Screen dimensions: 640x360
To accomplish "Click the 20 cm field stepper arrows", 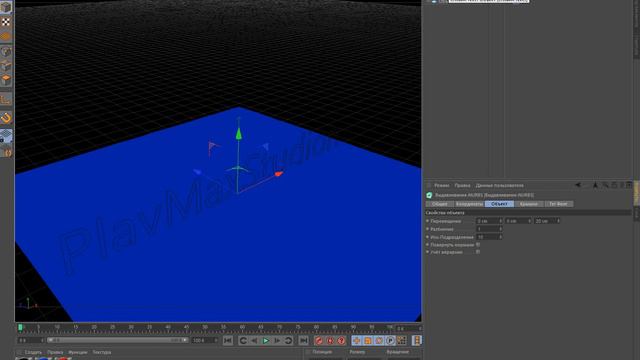I will [x=558, y=221].
